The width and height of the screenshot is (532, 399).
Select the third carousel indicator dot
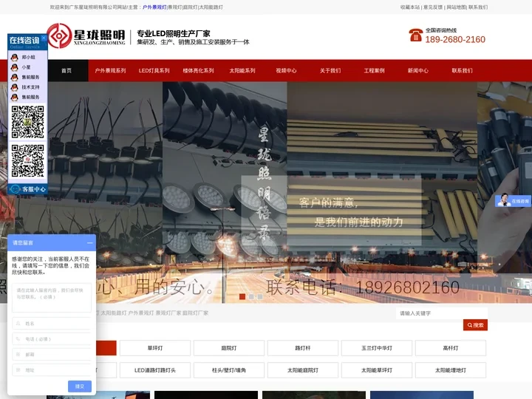coord(260,296)
